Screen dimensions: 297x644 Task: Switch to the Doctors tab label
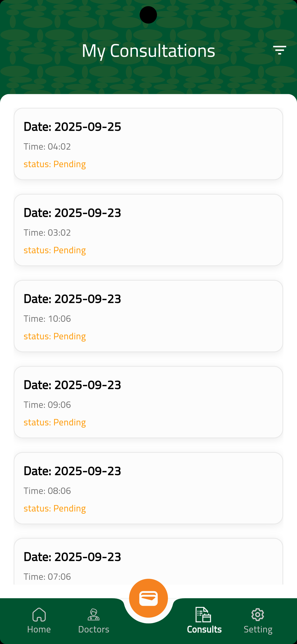[94, 629]
